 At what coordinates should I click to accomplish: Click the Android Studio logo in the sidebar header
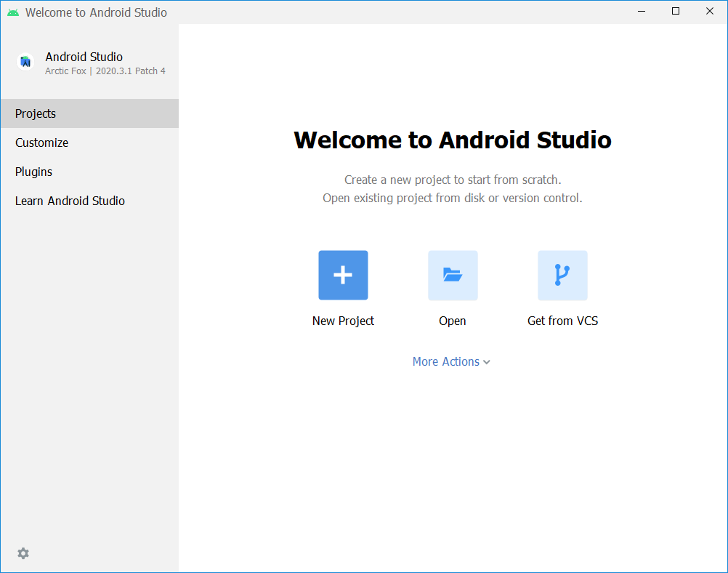[x=25, y=61]
